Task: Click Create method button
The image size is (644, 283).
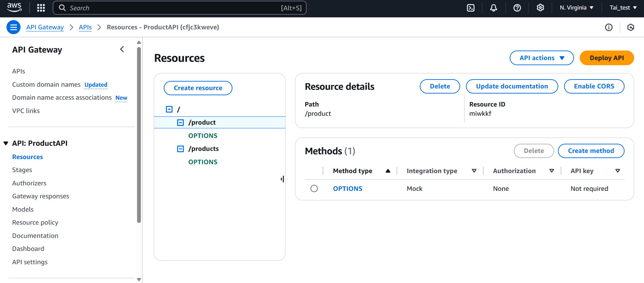Action: (591, 151)
